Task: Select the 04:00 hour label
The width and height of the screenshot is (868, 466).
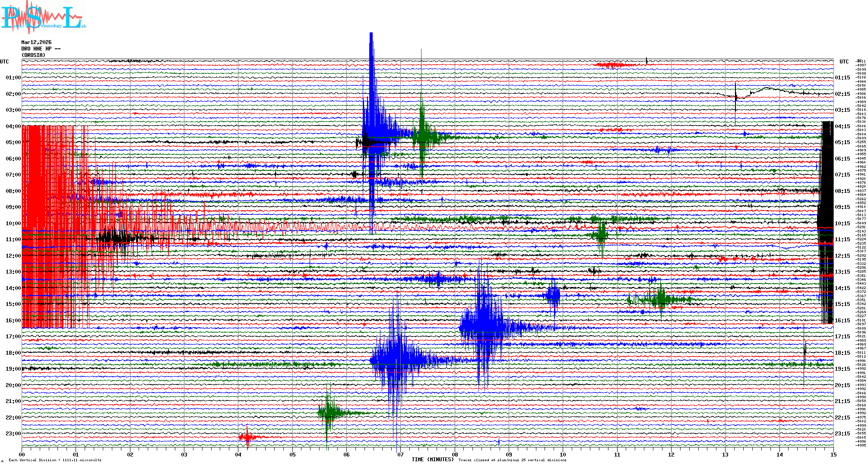Action: coord(13,126)
